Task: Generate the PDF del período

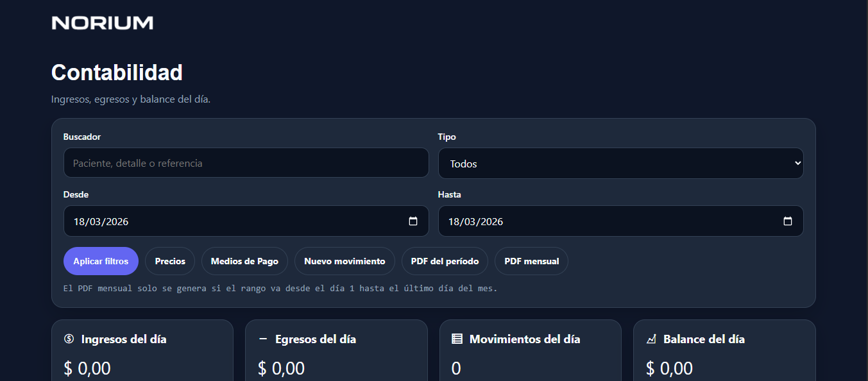Action: pos(445,261)
